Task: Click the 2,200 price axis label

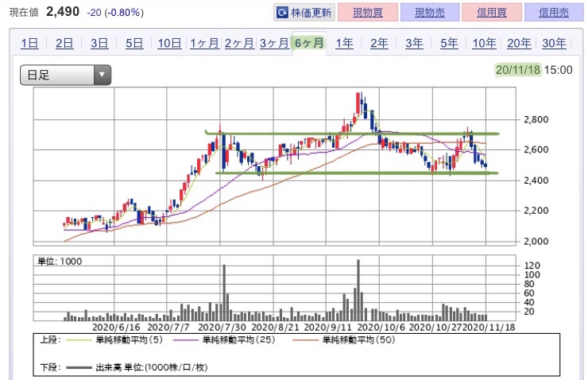Action: tap(536, 211)
